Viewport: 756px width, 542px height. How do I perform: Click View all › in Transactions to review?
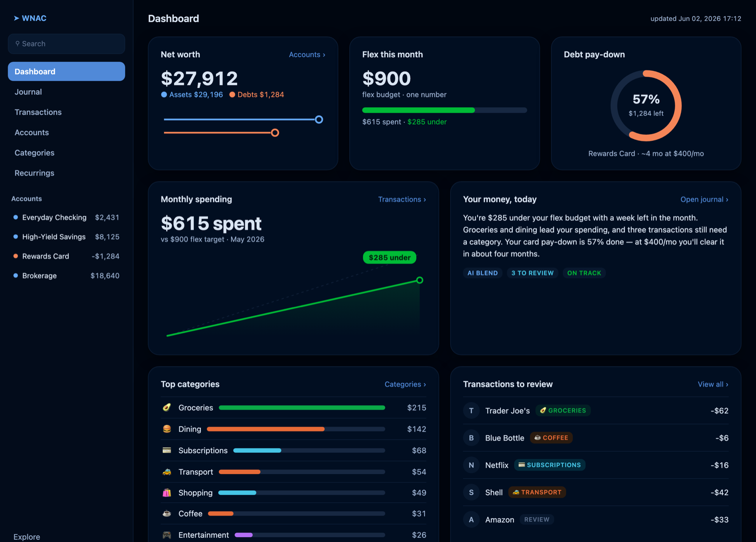click(713, 384)
